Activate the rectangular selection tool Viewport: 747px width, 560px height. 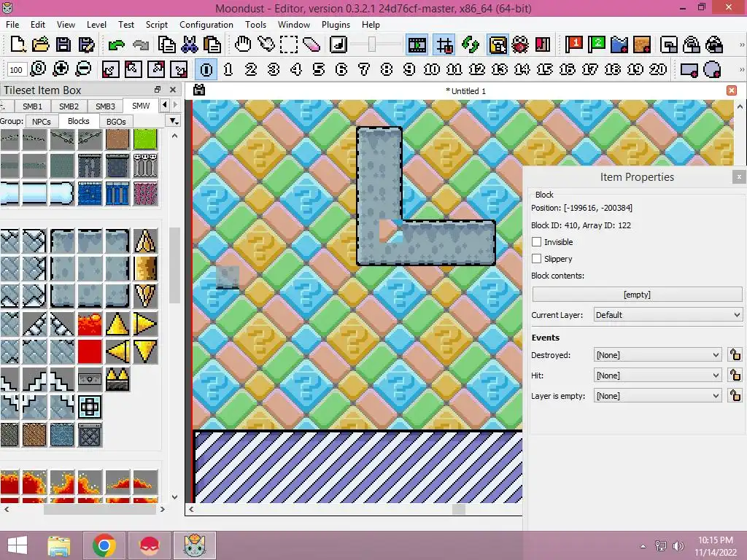point(289,44)
